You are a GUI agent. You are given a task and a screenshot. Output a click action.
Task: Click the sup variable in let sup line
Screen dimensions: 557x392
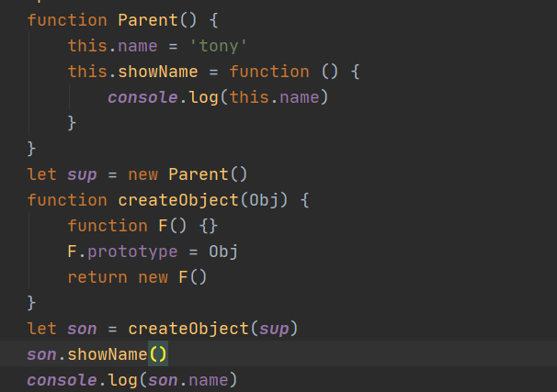(x=82, y=174)
